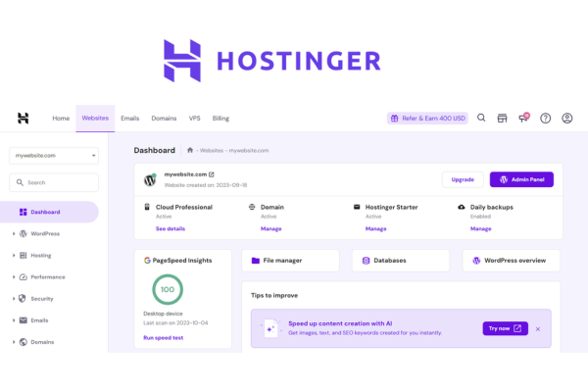Click the Hostinger logo in navbar
588x392 pixels.
[23, 119]
